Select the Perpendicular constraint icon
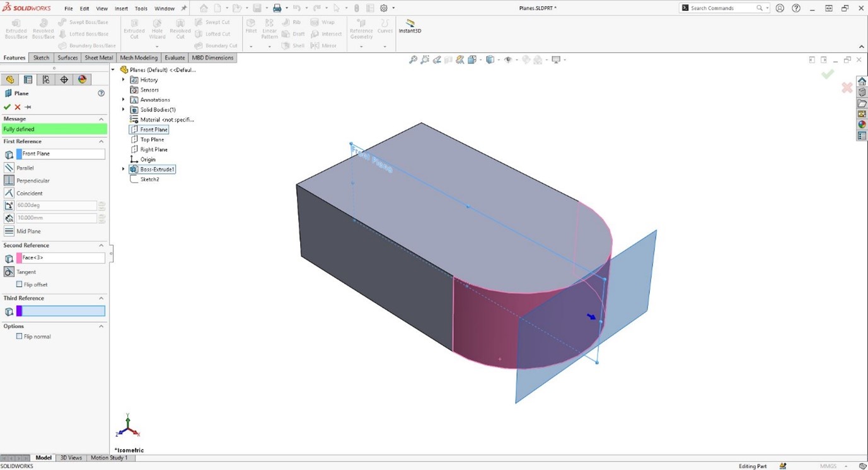This screenshot has width=868, height=470. tap(9, 181)
